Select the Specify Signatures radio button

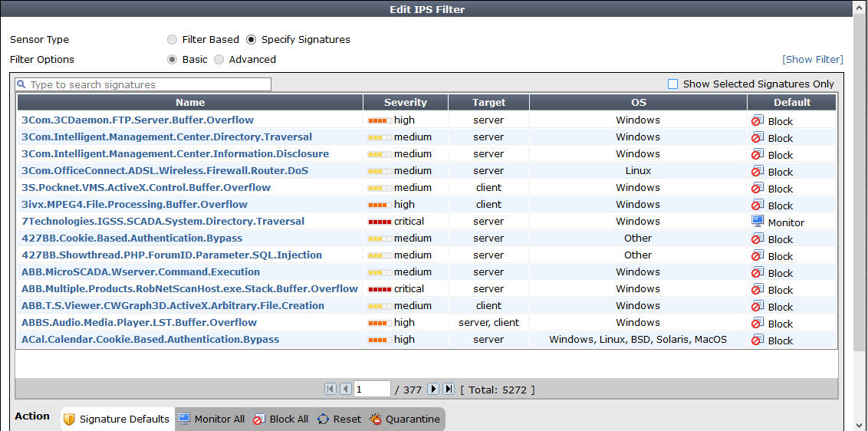pos(252,40)
